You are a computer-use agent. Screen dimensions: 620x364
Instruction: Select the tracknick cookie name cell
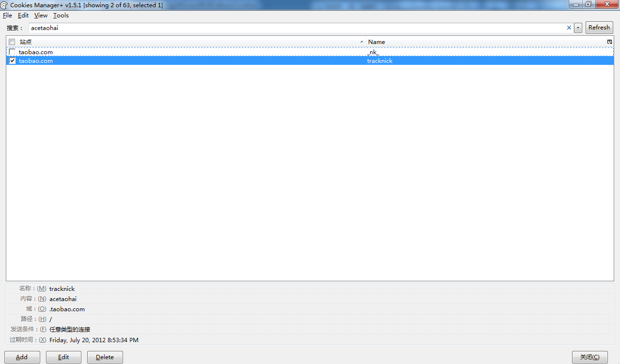(x=380, y=61)
